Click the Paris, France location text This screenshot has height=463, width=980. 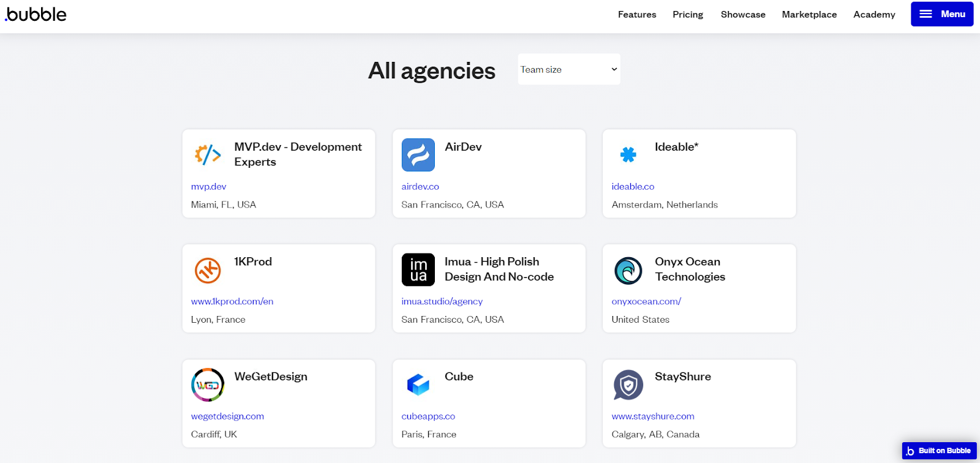pos(429,434)
